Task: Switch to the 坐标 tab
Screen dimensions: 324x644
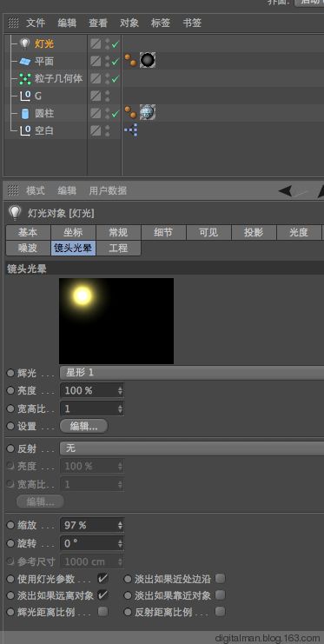Action: pos(73,232)
